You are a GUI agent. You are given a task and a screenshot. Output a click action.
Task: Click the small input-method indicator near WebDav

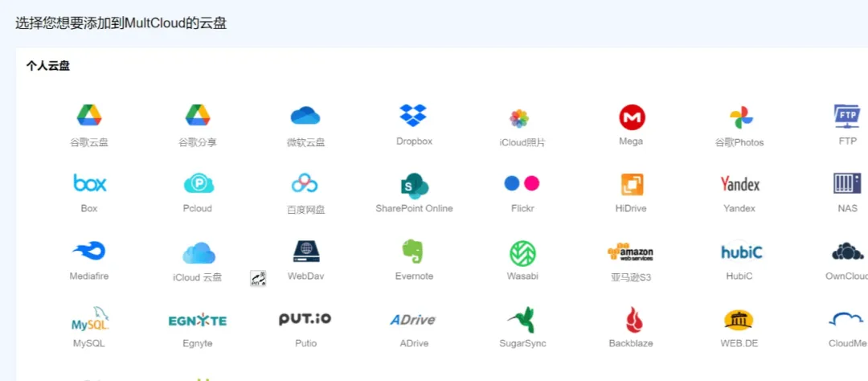click(x=258, y=279)
